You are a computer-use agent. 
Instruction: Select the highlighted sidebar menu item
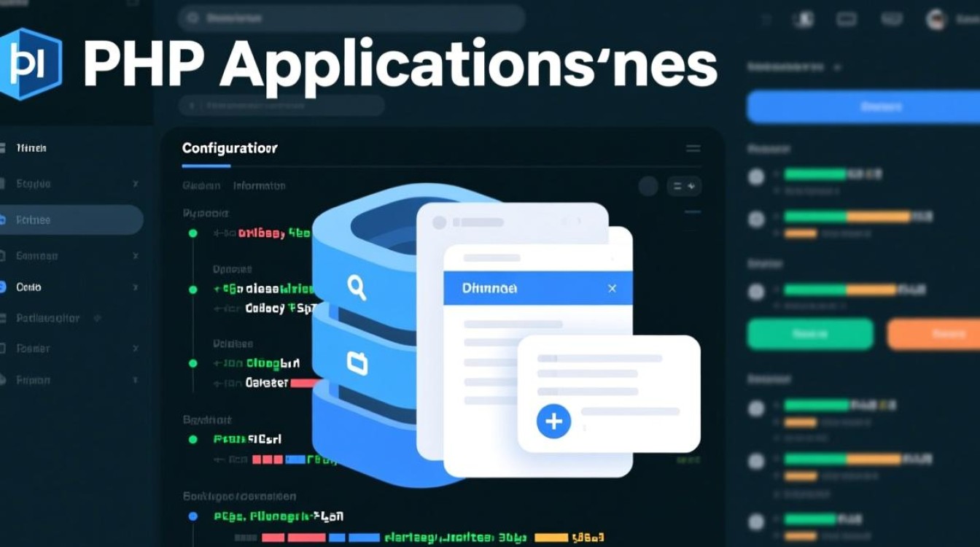point(71,220)
